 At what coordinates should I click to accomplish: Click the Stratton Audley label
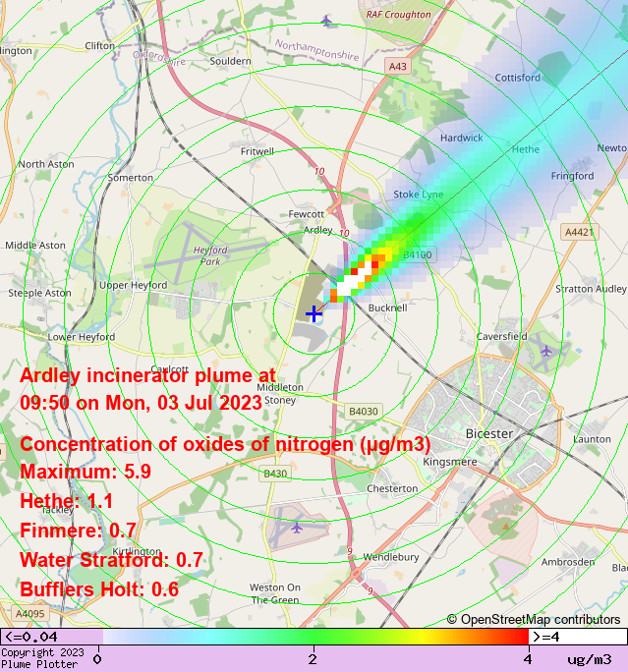[x=591, y=289]
